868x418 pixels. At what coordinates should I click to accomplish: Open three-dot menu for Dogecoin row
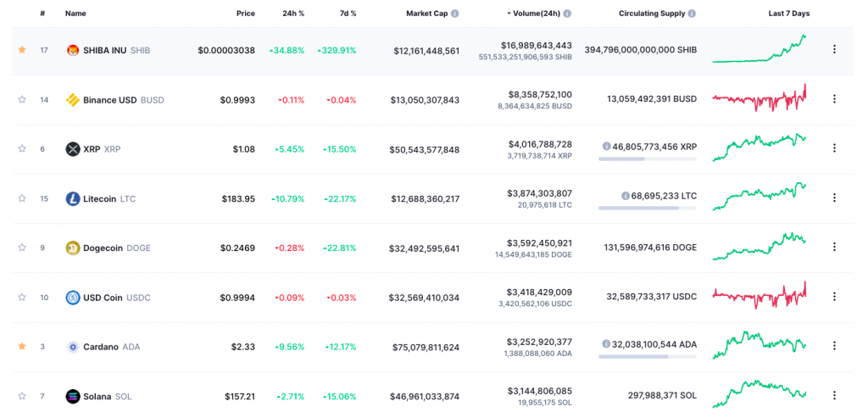(834, 247)
